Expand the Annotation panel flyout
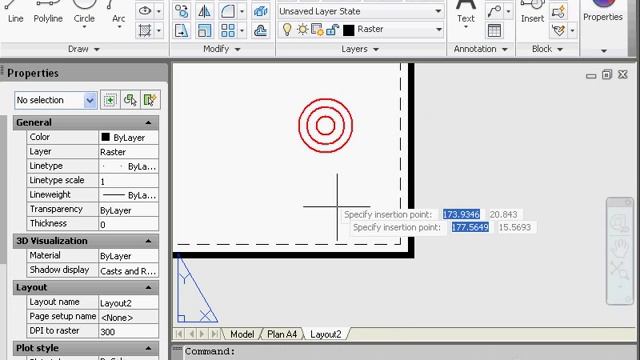Viewport: 640px width, 360px height. (x=505, y=49)
